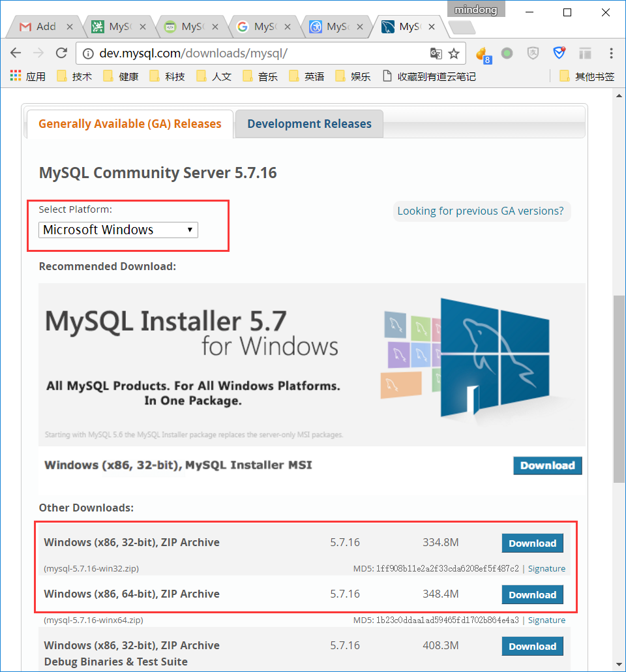Image resolution: width=626 pixels, height=672 pixels.
Task: Click the translate page icon
Action: (436, 53)
